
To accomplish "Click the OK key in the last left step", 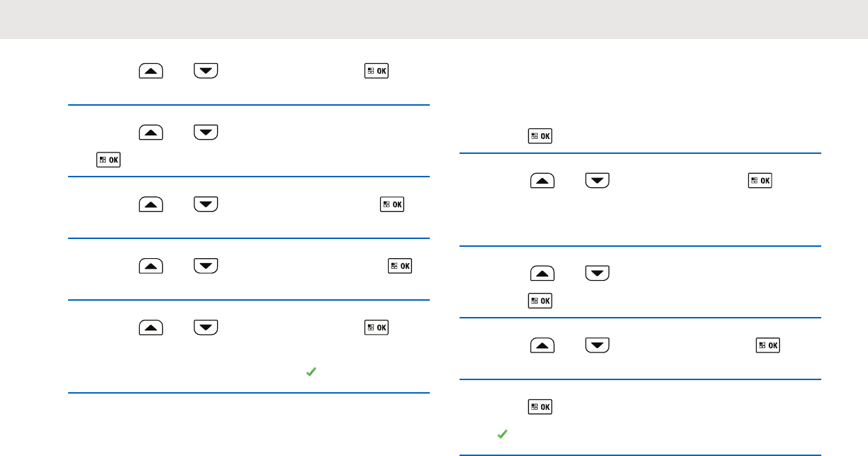I will click(x=377, y=327).
